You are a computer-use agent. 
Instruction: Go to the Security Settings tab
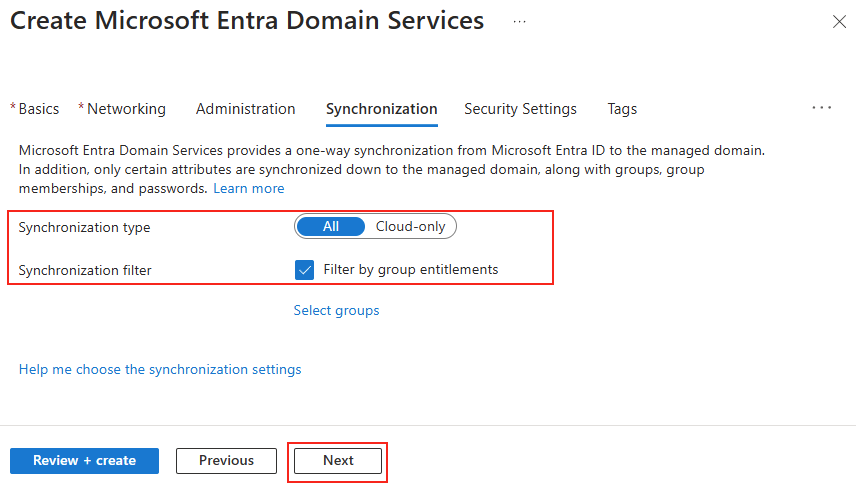[x=520, y=109]
